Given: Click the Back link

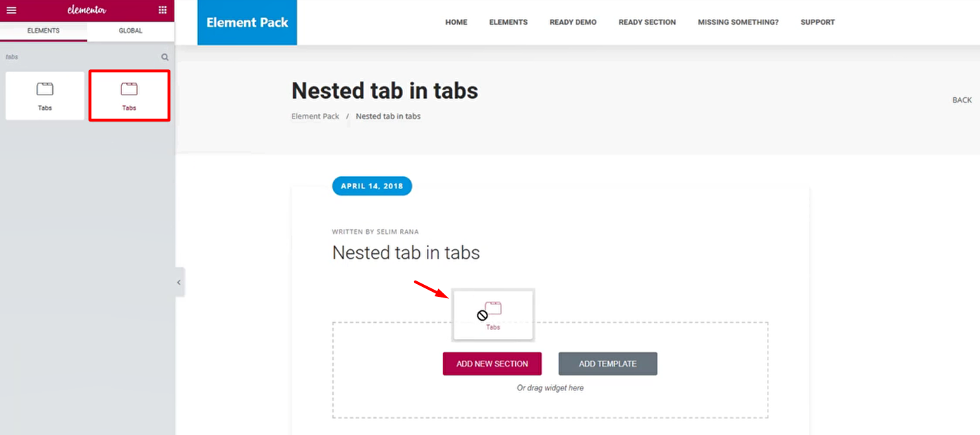Looking at the screenshot, I should point(962,100).
